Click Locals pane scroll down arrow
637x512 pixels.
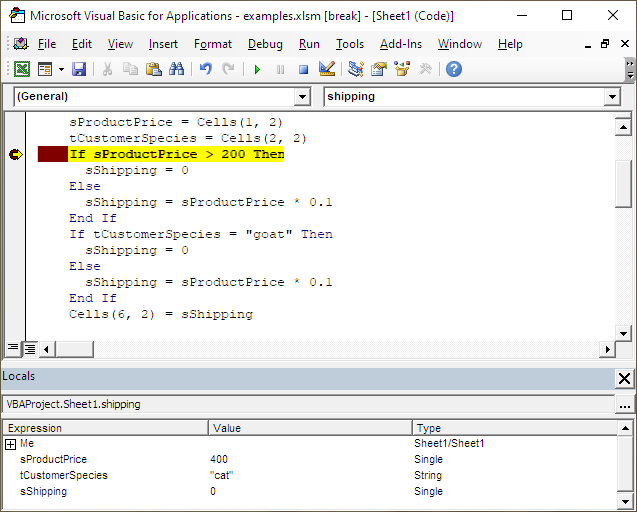point(625,500)
